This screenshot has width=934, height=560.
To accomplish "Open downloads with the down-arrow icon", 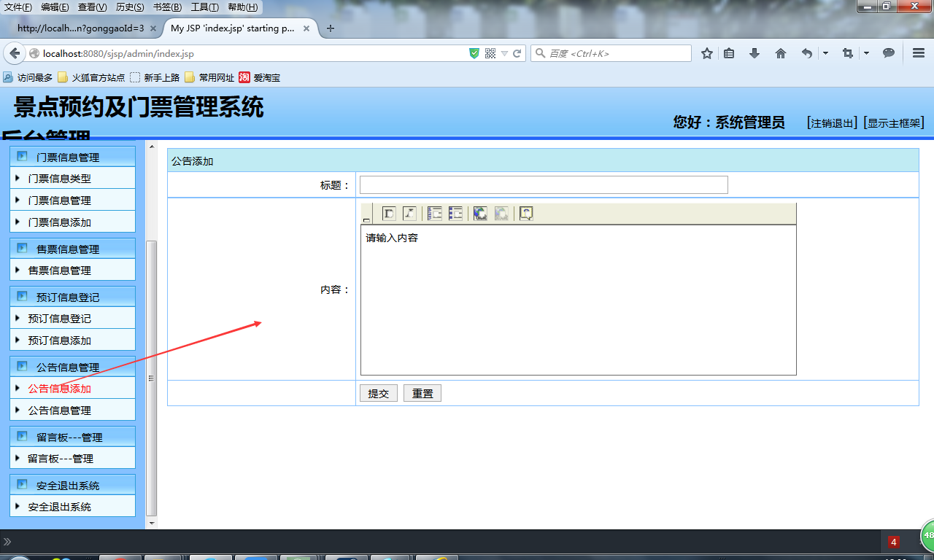I will click(x=754, y=53).
